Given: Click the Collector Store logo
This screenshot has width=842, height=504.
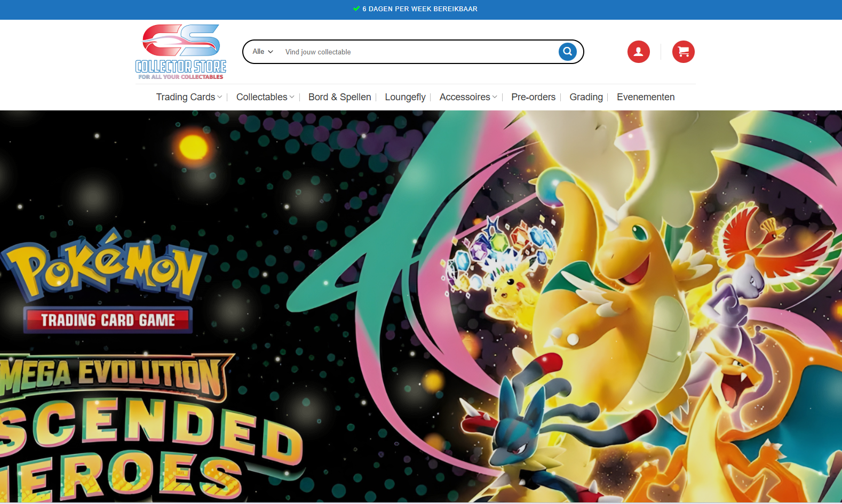Looking at the screenshot, I should [x=180, y=52].
